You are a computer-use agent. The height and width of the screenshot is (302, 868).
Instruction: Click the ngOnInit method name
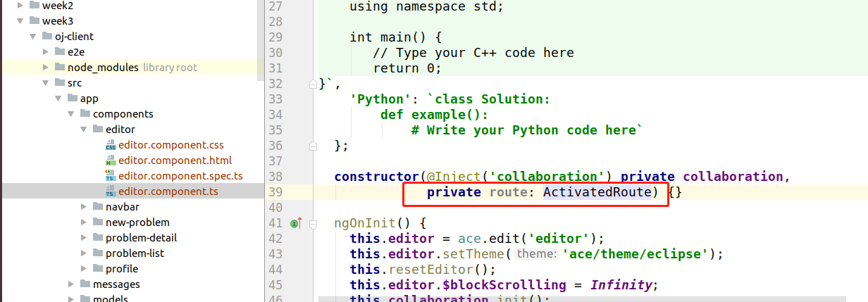coord(365,223)
